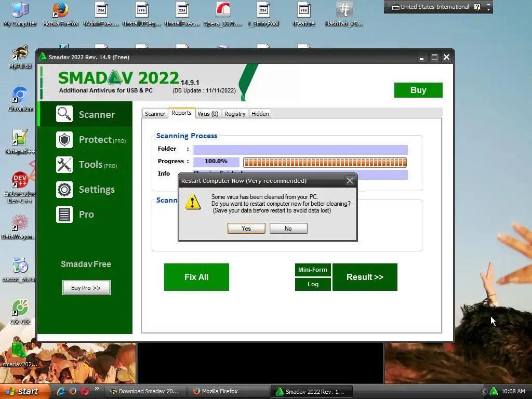Switch to the Registry tab
Screen dimensions: 532x399
pos(235,114)
